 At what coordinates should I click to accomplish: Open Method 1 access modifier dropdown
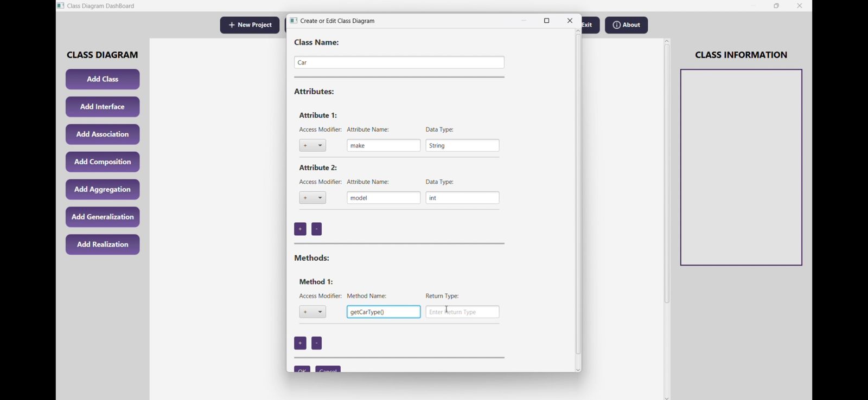pyautogui.click(x=313, y=312)
